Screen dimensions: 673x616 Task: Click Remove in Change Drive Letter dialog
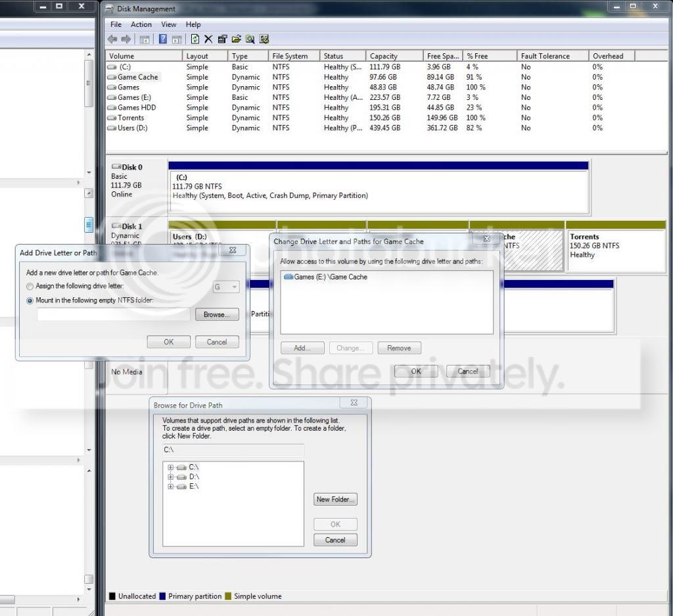coord(399,348)
